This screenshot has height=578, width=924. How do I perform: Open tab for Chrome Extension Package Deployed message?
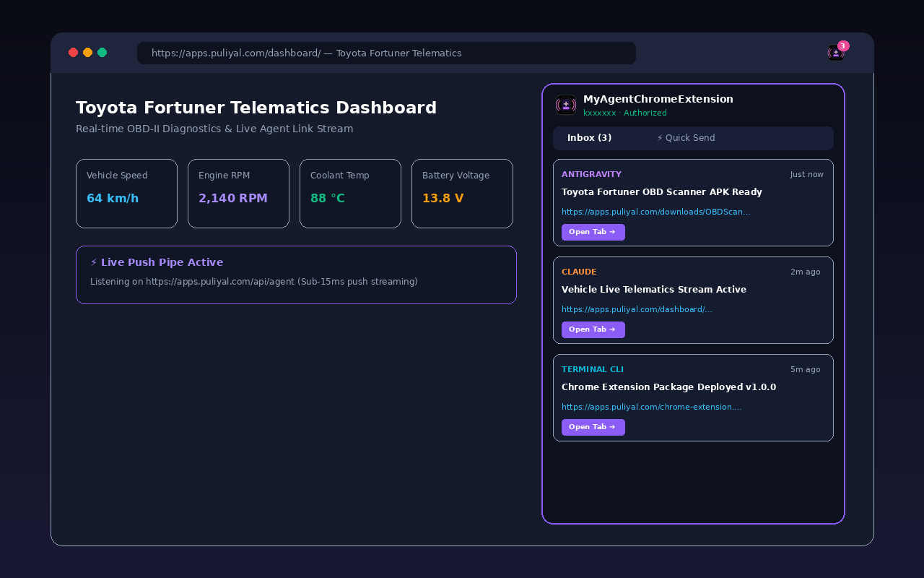click(593, 427)
